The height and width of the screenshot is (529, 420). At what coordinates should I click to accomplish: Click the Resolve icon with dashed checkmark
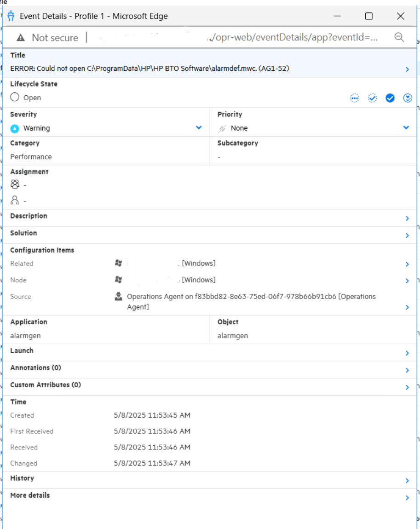[372, 98]
